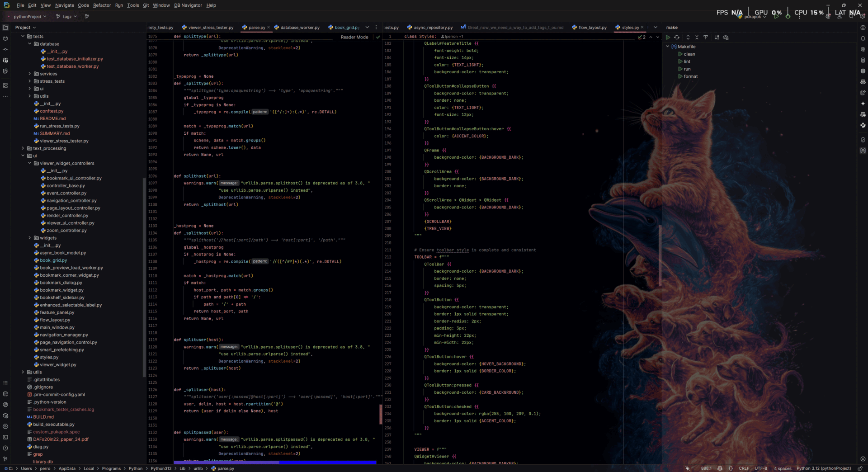Collapse all in the make panel
Screen dimensions: 868x472
point(697,38)
